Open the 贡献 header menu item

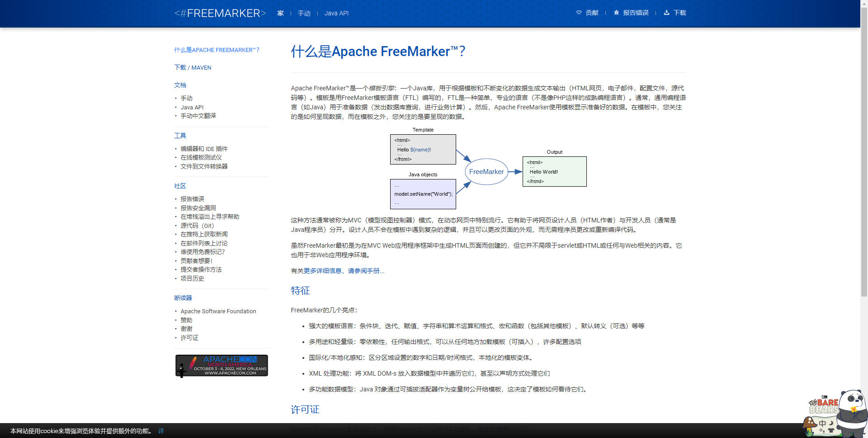(x=592, y=13)
